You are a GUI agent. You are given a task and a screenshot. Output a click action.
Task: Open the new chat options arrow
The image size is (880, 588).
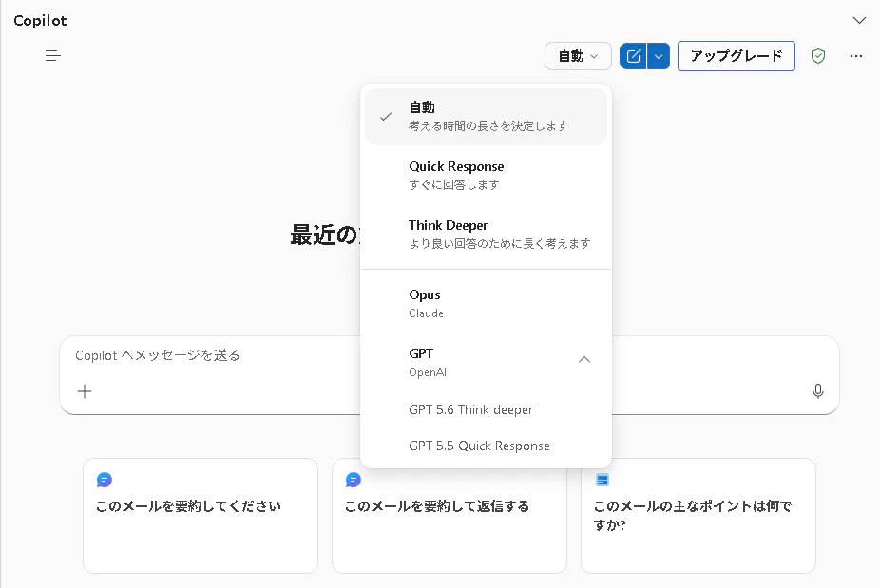click(659, 56)
